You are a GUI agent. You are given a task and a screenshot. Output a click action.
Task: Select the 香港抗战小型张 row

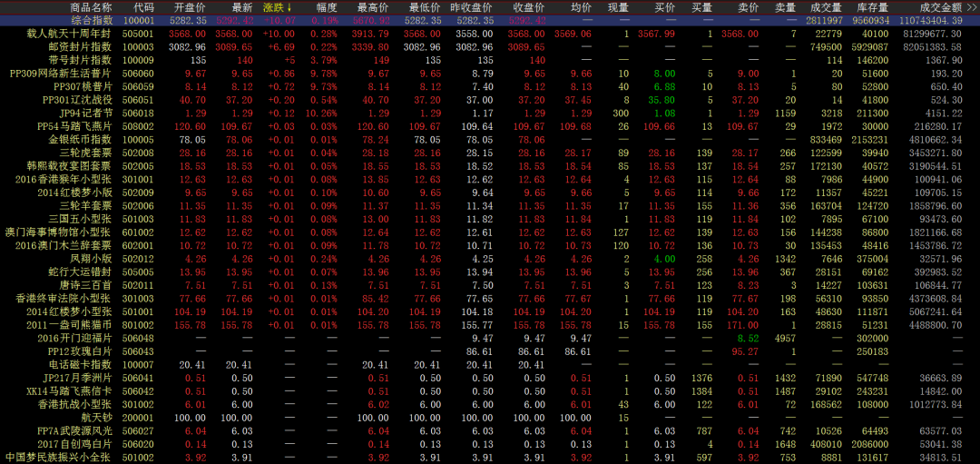490,405
